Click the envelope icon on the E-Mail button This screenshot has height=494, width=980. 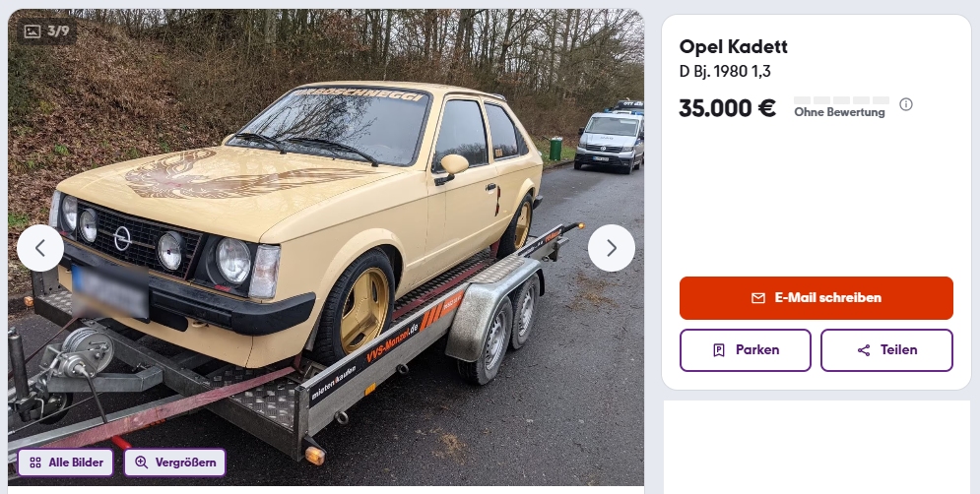pyautogui.click(x=757, y=298)
